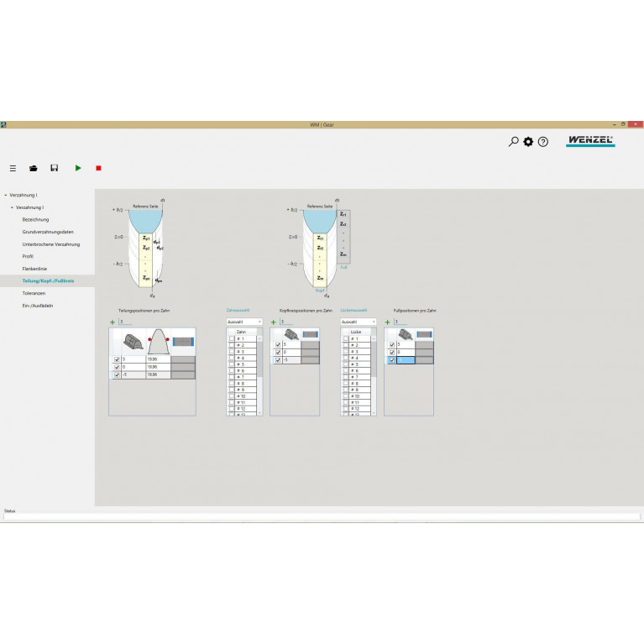Check tooth # 1 in Zahn list

[232, 339]
